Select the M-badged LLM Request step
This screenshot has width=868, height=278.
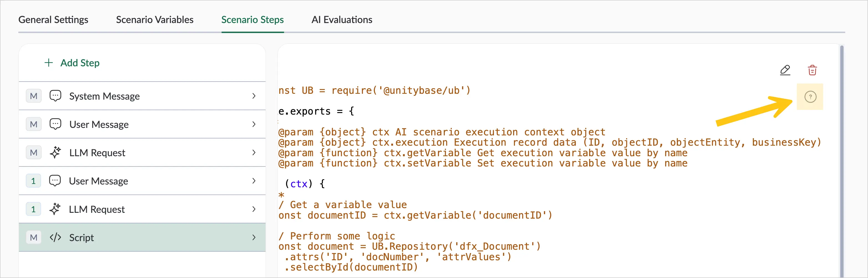pyautogui.click(x=142, y=153)
